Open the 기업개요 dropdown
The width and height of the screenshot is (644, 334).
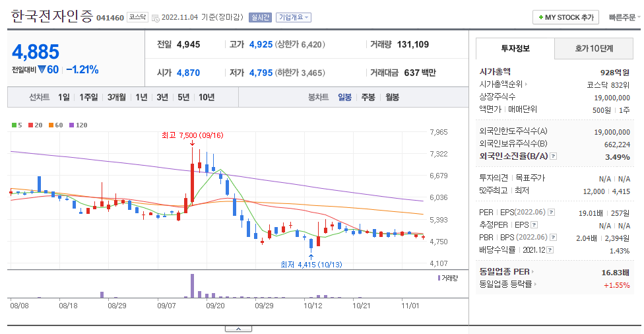click(293, 17)
